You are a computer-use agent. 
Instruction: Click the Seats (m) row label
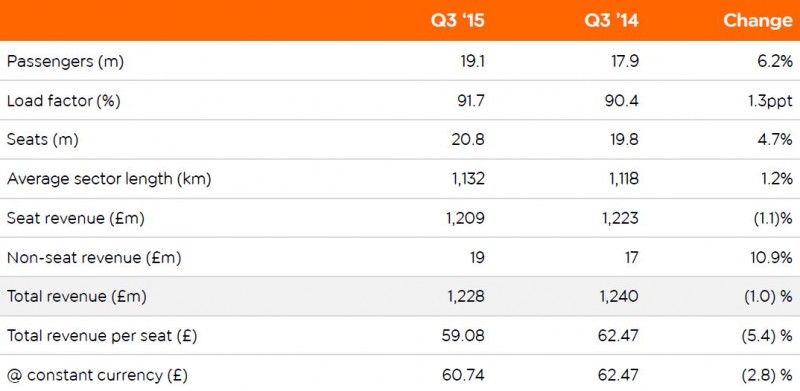point(42,140)
